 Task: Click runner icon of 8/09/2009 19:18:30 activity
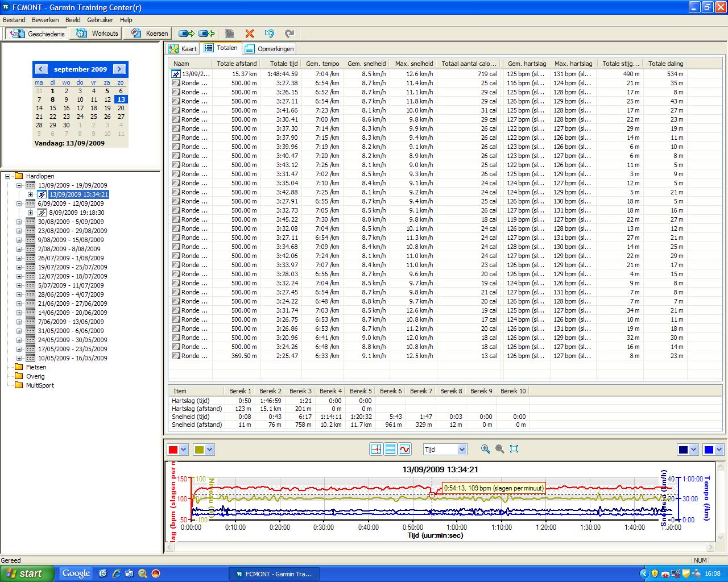[x=42, y=213]
